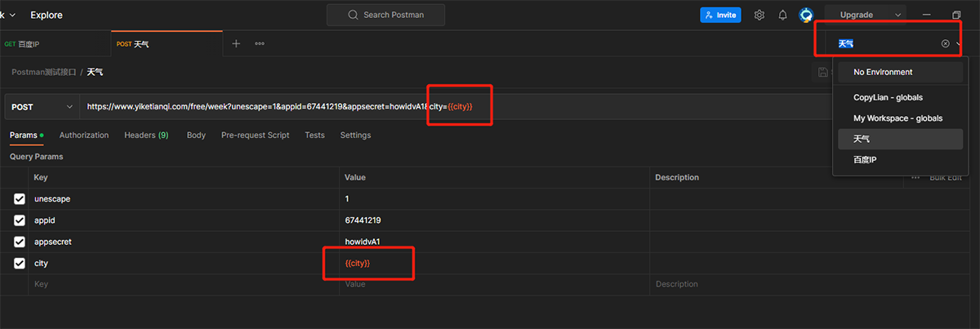Click value 1 in unescape row
980x329 pixels.
(x=494, y=199)
